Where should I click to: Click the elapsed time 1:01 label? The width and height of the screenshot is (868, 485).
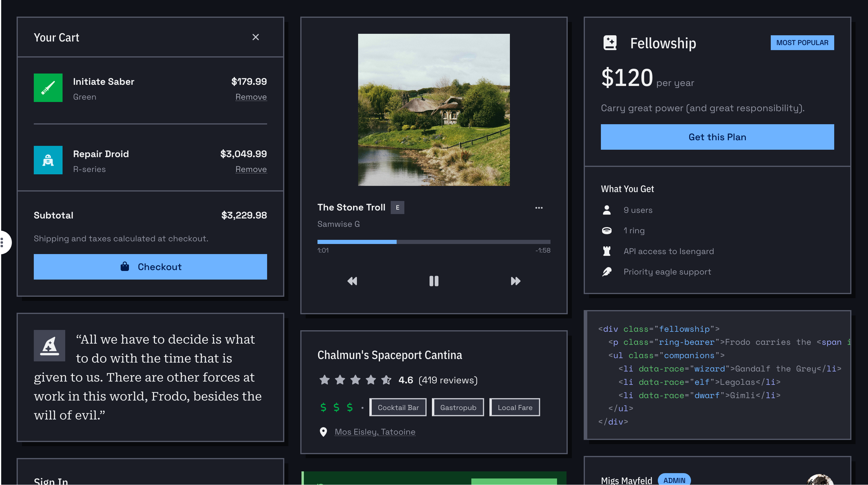click(323, 250)
